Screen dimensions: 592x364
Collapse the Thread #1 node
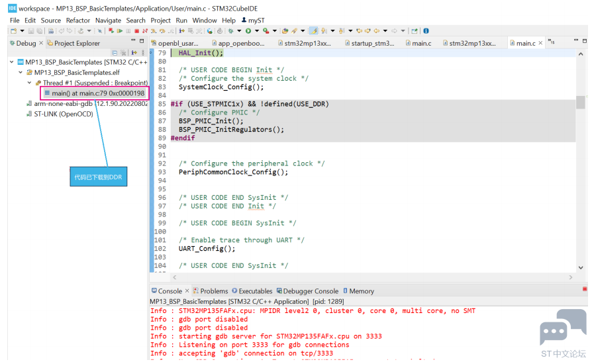pos(29,83)
